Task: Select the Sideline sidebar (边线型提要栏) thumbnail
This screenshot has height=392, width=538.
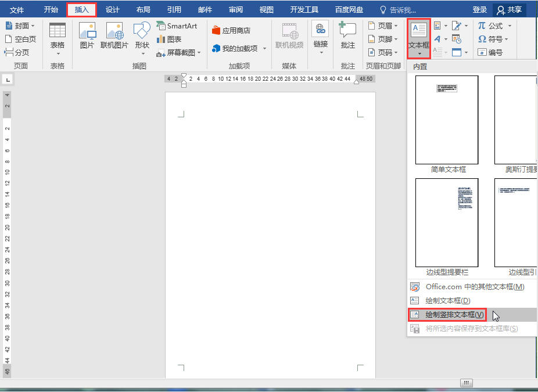Action: (447, 222)
